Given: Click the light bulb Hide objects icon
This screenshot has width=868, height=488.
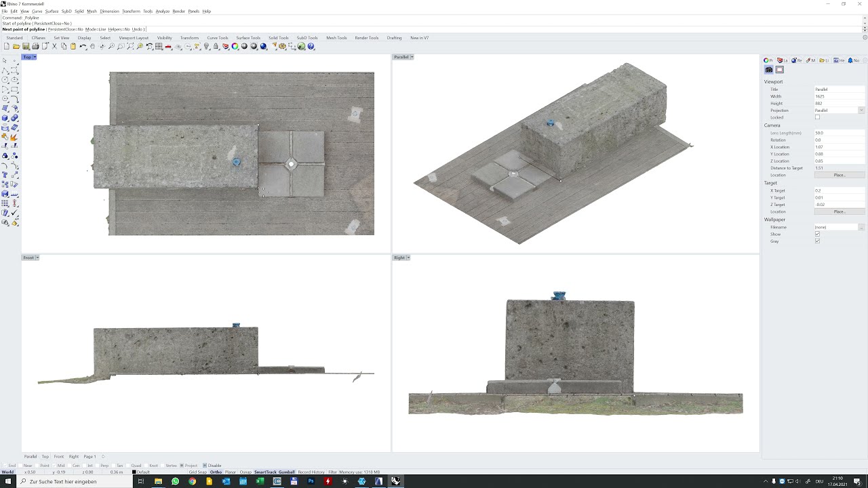Looking at the screenshot, I should (x=206, y=46).
